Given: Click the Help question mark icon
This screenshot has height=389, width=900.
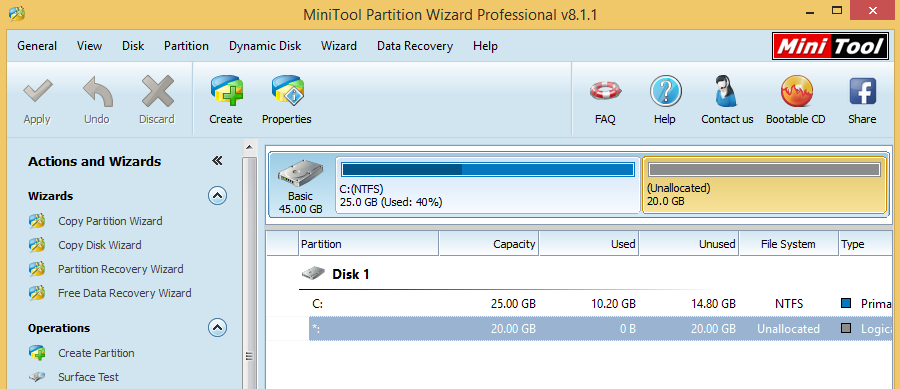Looking at the screenshot, I should (665, 91).
